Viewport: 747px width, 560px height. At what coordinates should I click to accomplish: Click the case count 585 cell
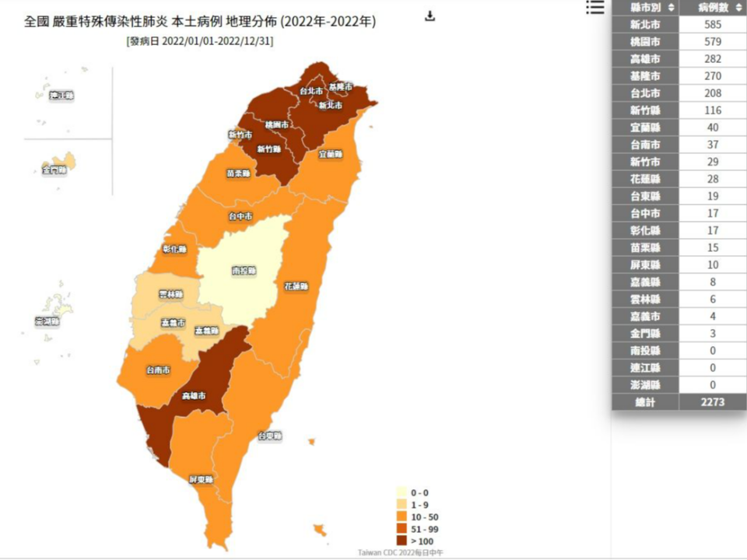[x=713, y=24]
